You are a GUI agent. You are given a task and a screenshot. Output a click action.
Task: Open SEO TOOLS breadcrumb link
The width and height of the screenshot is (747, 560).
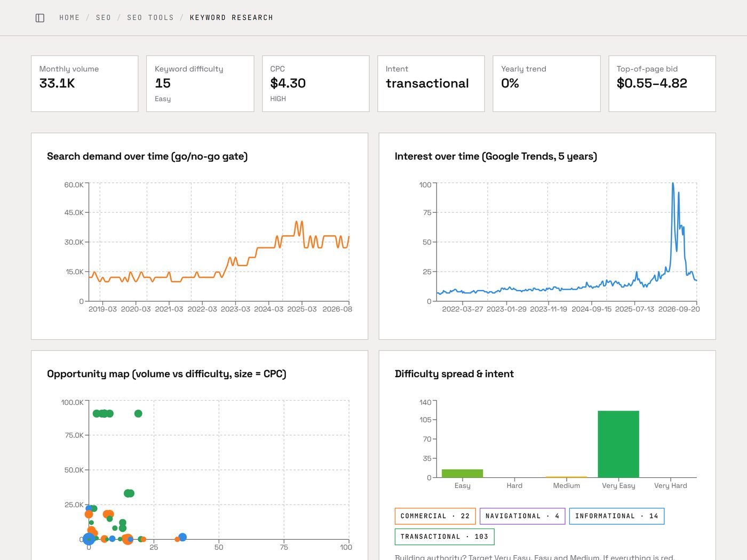pos(150,18)
